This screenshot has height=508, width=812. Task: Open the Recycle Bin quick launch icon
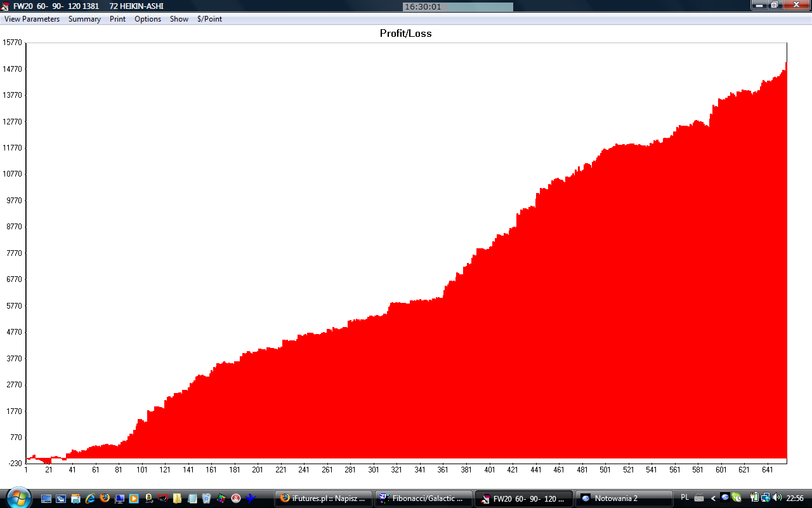[x=207, y=498]
